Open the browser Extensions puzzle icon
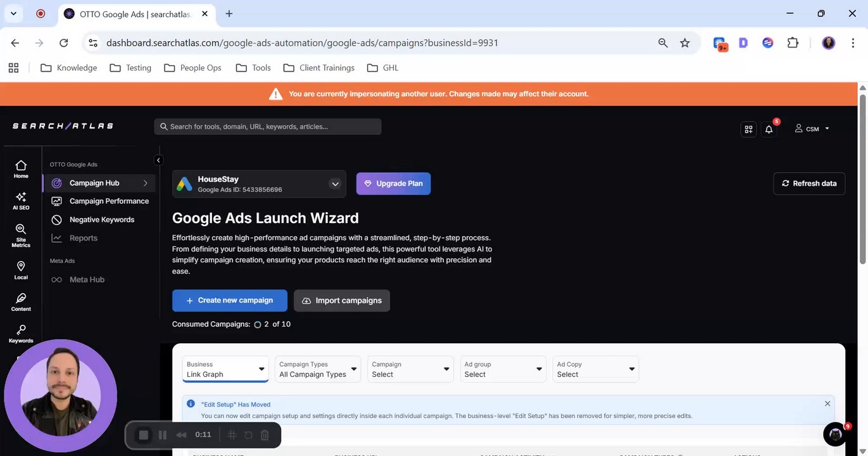This screenshot has height=456, width=868. coord(793,43)
